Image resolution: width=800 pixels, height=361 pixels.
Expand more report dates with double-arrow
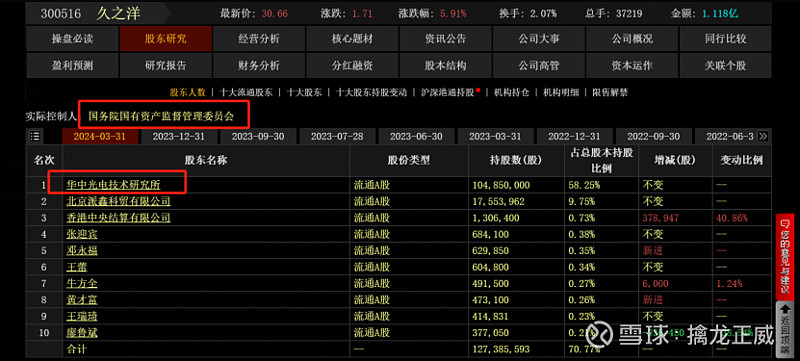click(x=763, y=136)
